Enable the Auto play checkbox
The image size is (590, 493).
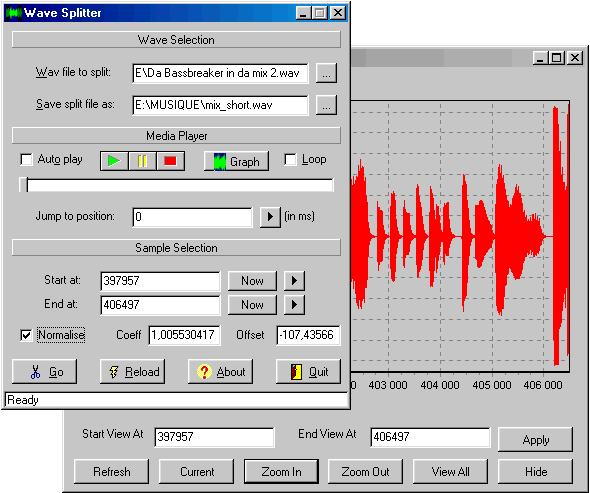26,160
